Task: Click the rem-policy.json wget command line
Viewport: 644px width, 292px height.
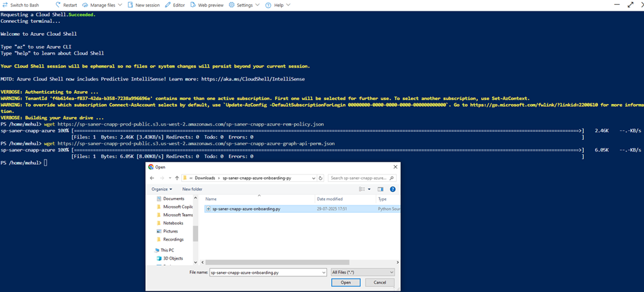Action: [x=184, y=124]
